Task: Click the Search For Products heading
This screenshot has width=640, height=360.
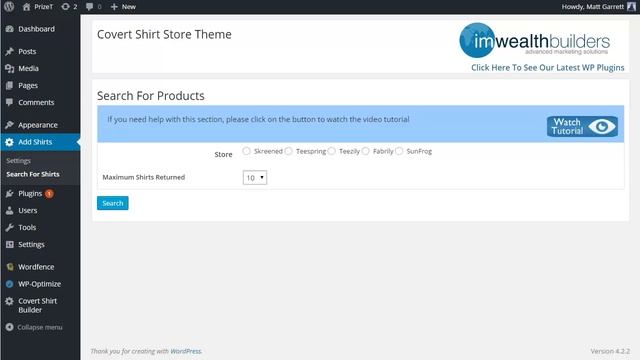Action: click(x=151, y=96)
